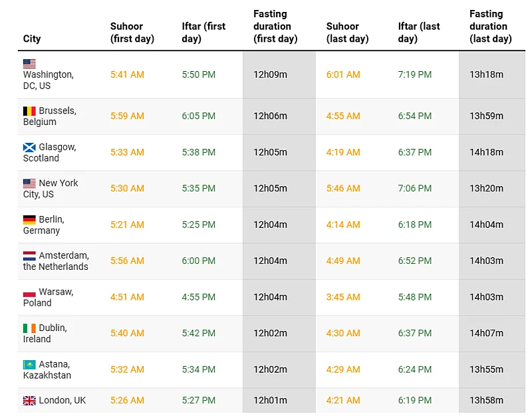The image size is (532, 416).
Task: Select Warsaw's 4:55 PM iftar time
Action: (x=198, y=297)
